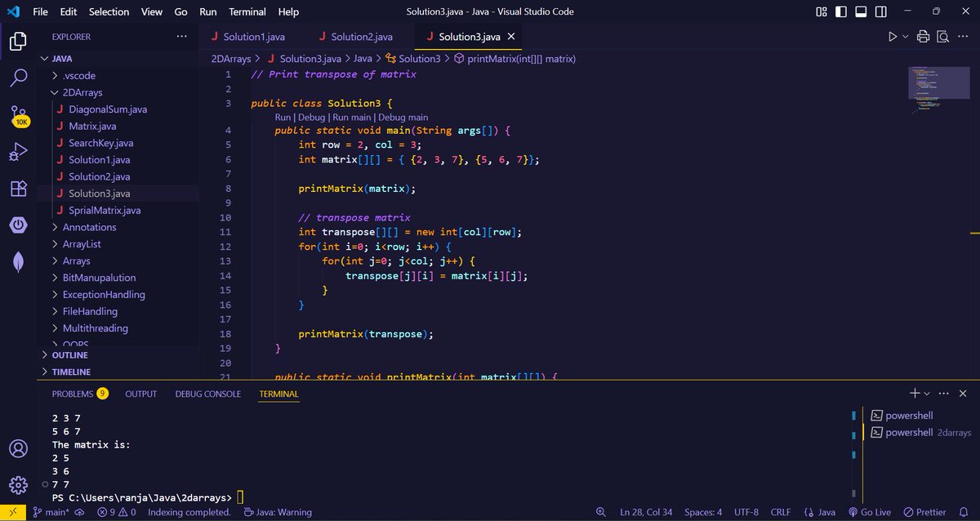Open Source Control view with 10K badge
Viewport: 980px width, 521px height.
pyautogui.click(x=19, y=115)
